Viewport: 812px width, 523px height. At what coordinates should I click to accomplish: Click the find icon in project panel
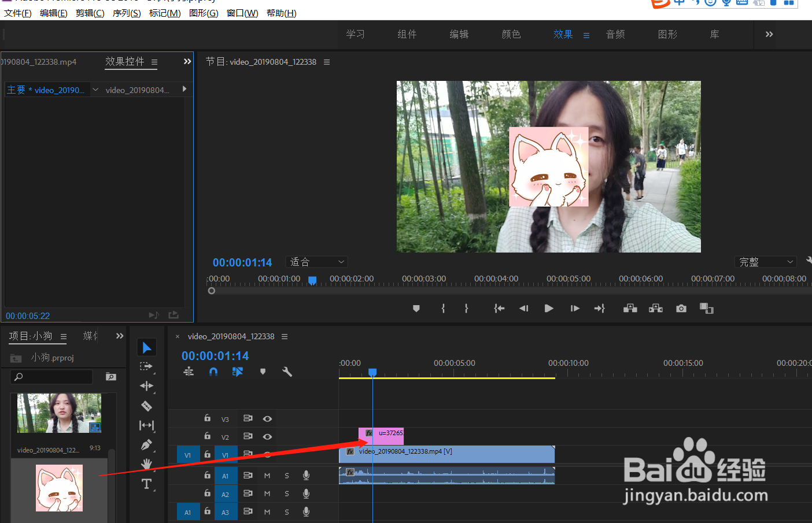[111, 377]
